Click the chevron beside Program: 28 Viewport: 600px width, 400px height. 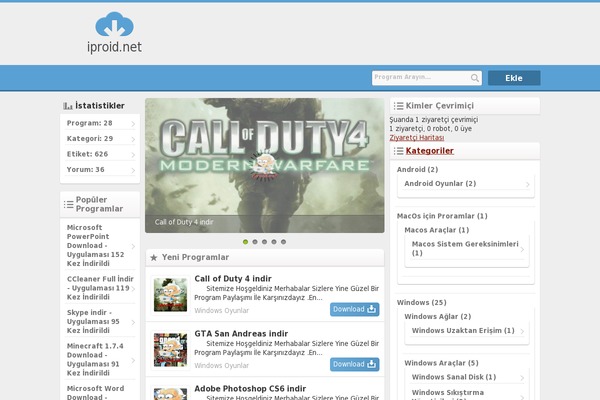coord(133,124)
